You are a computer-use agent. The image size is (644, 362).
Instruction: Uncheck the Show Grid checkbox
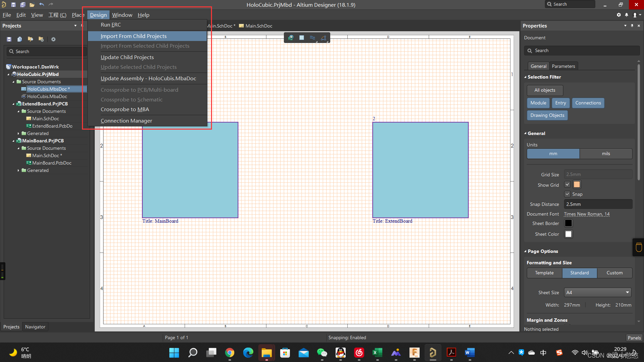point(567,184)
